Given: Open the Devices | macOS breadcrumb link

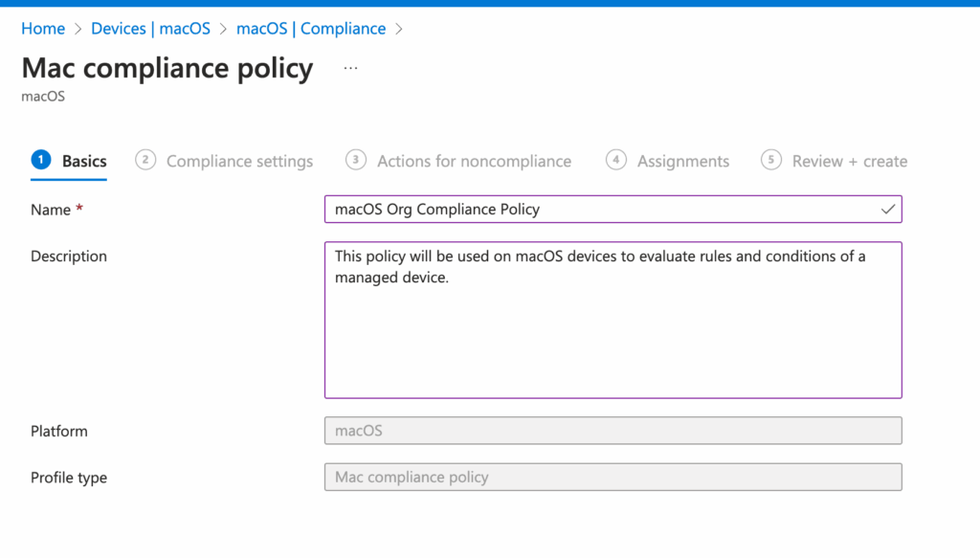Looking at the screenshot, I should [150, 29].
